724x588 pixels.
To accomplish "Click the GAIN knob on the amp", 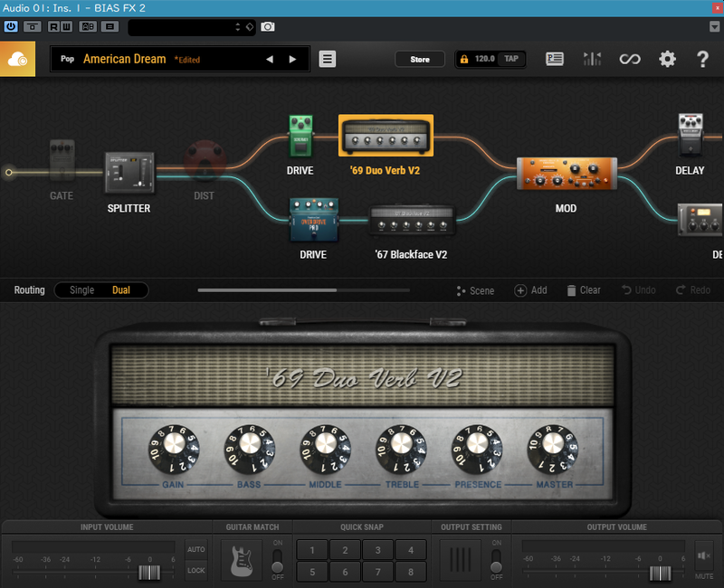I will [x=174, y=449].
